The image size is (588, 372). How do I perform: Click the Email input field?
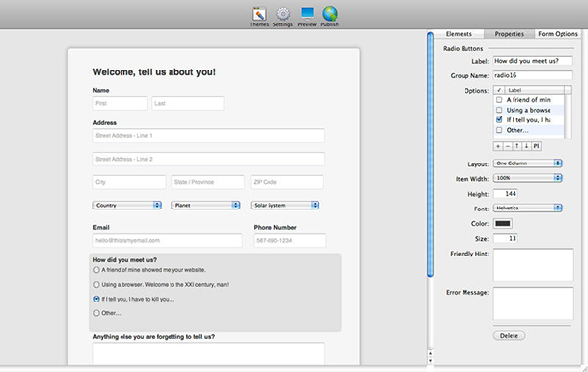coord(168,241)
